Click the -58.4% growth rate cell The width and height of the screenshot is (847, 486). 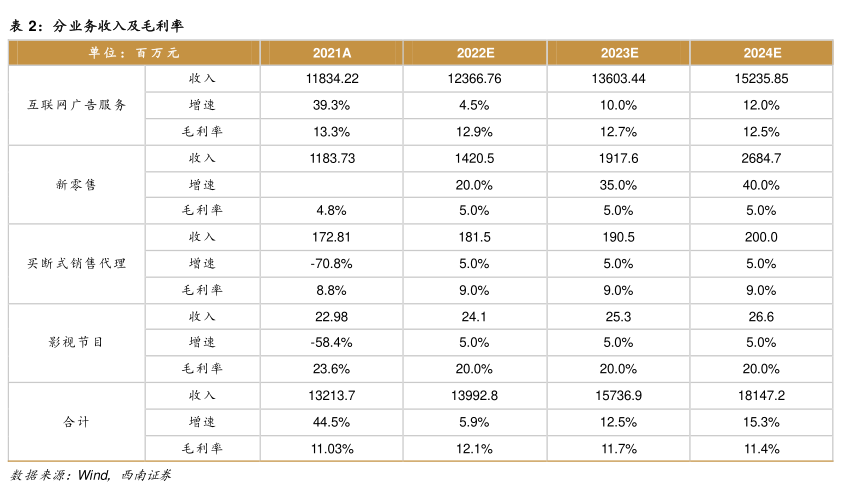pyautogui.click(x=331, y=342)
